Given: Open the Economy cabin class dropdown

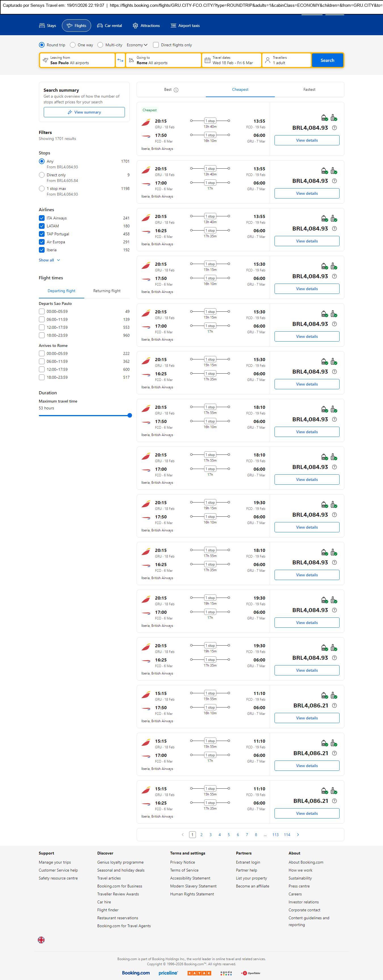Looking at the screenshot, I should click(137, 45).
